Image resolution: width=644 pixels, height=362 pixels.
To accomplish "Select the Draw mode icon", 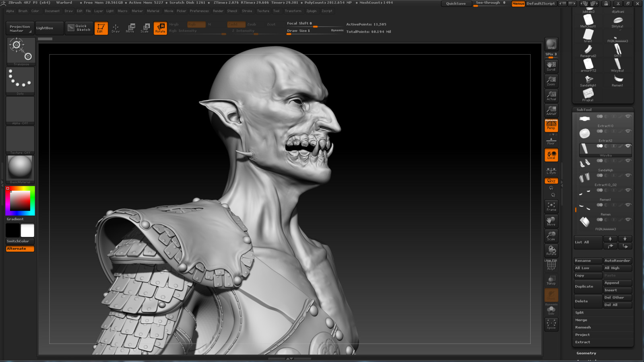I will [x=116, y=28].
